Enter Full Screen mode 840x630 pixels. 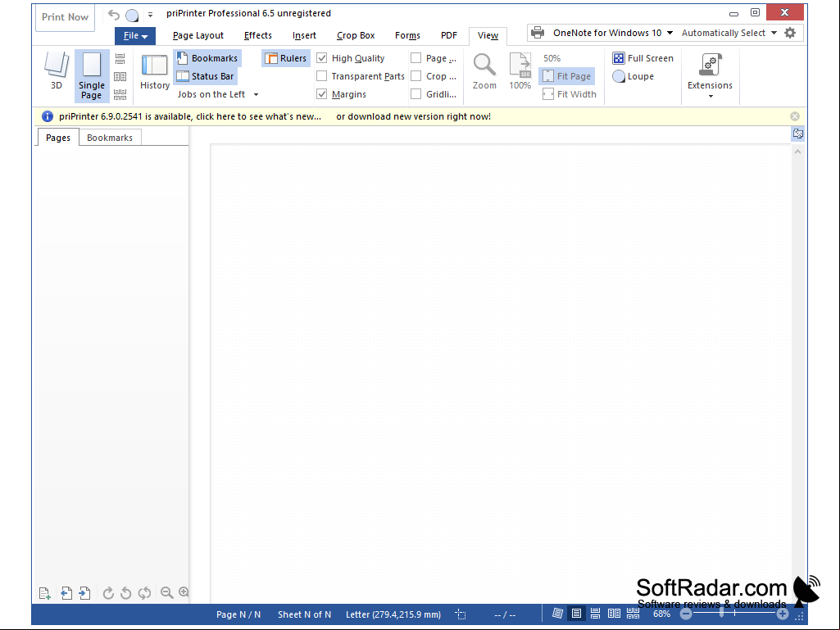pyautogui.click(x=642, y=58)
